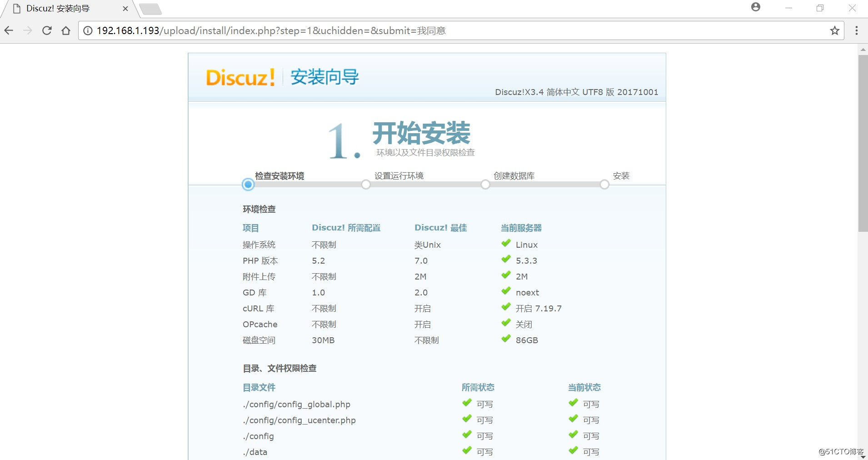Click the 目录、文件权限检查 heading
868x460 pixels.
[279, 368]
